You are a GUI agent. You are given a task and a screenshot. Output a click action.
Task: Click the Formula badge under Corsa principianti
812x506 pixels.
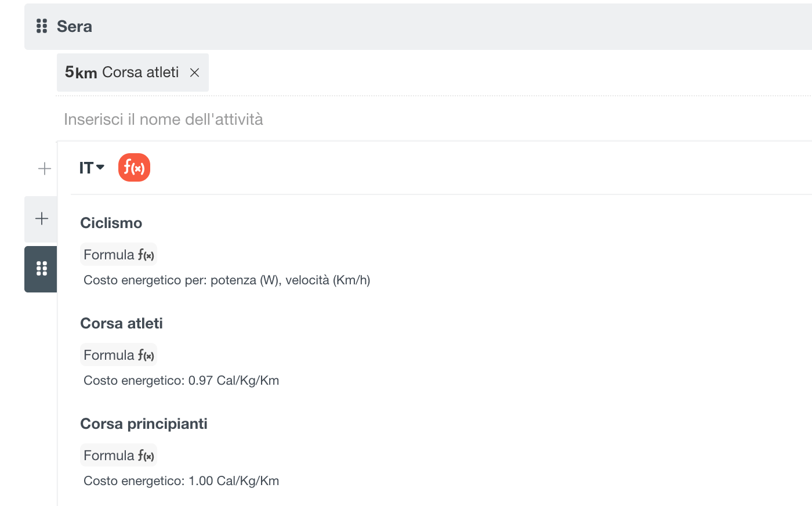pos(118,456)
